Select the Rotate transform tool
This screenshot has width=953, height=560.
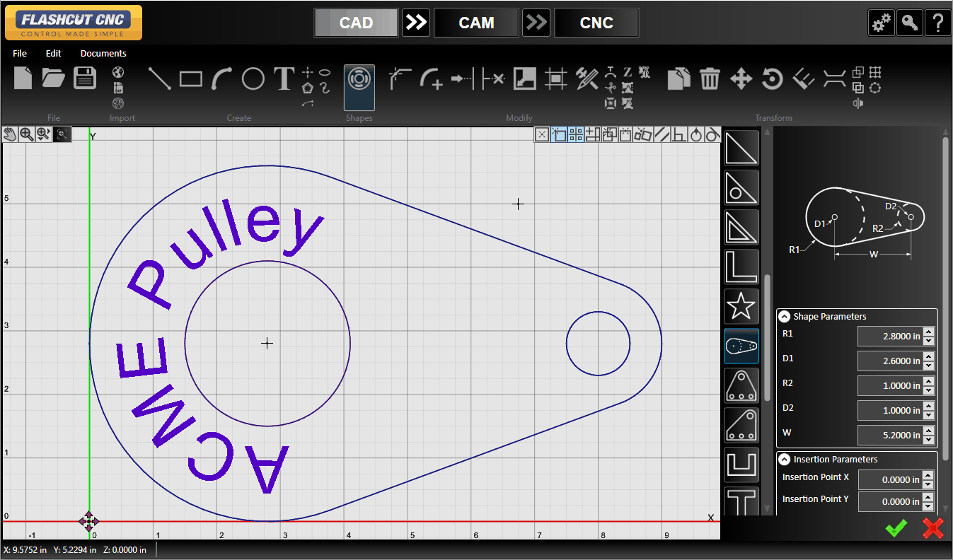(x=772, y=78)
